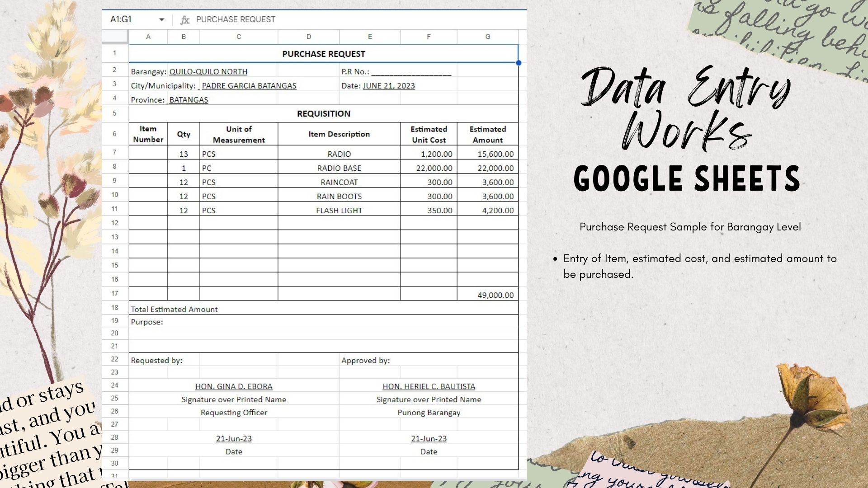Click the FLASH LIGHT description cell

pos(339,211)
